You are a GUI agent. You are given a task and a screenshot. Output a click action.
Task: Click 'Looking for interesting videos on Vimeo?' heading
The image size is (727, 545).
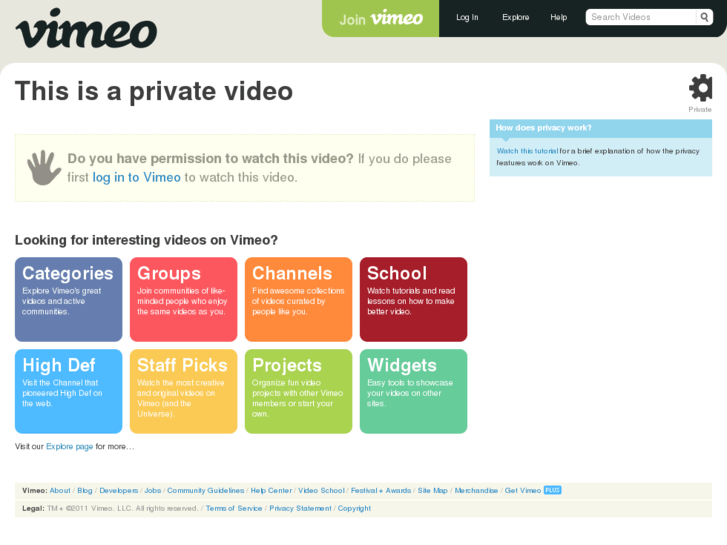pos(147,240)
